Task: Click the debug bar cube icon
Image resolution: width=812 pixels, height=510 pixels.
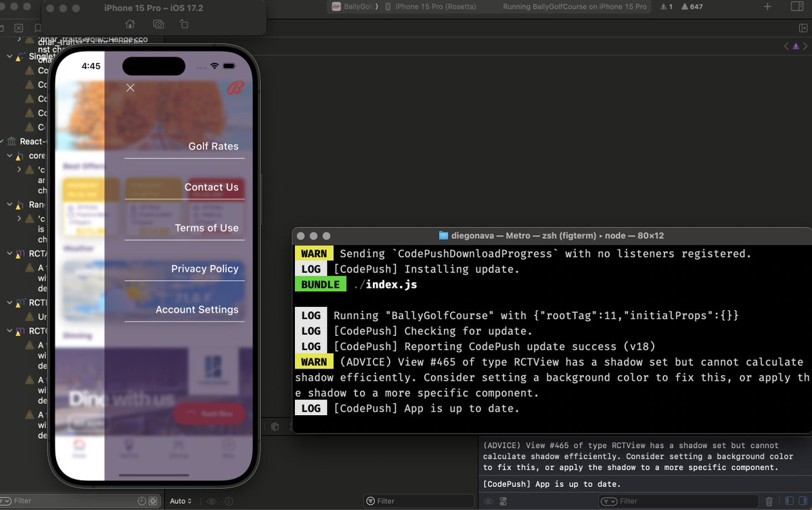Action: point(275,427)
